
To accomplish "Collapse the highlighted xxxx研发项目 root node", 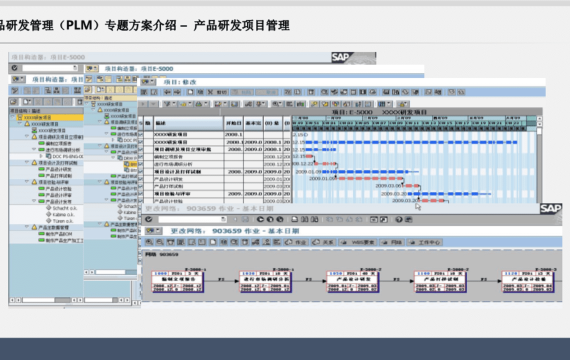I will point(13,117).
